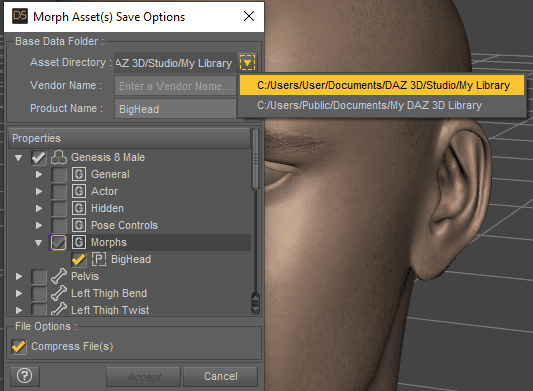Click the Accept button
533x391 pixels.
(x=143, y=376)
